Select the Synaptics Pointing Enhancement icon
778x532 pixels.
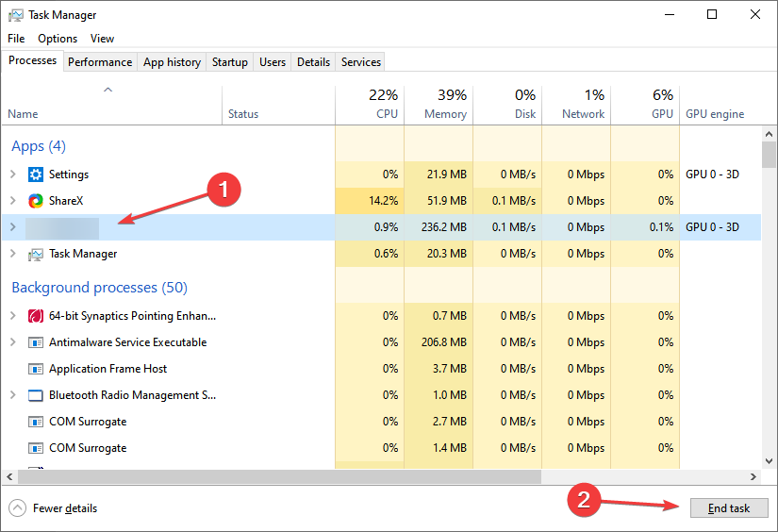coord(36,316)
